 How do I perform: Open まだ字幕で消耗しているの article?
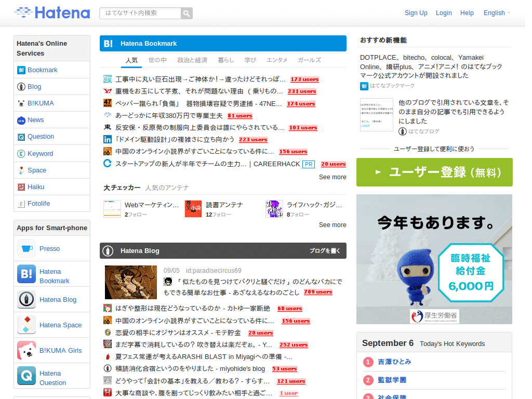click(x=194, y=345)
